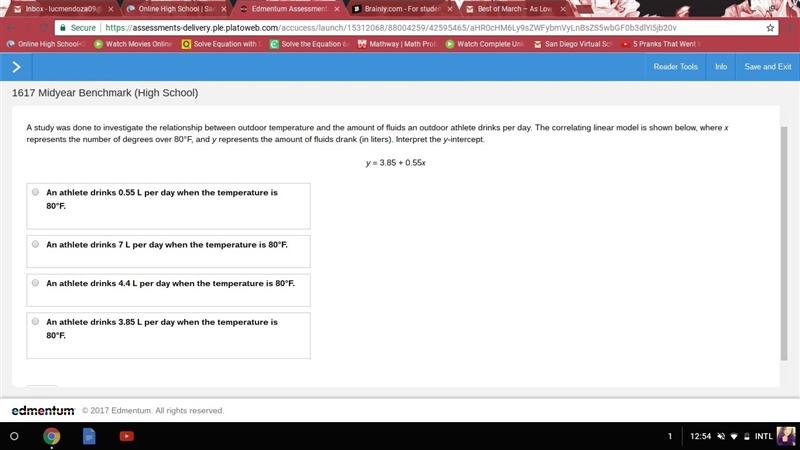Click the INTL keyboard indicator
The height and width of the screenshot is (450, 800).
click(x=763, y=436)
